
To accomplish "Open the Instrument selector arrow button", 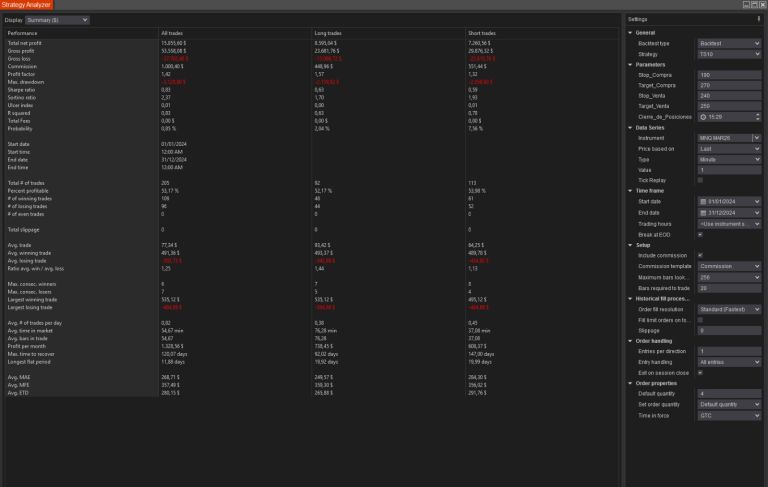I will (x=757, y=138).
